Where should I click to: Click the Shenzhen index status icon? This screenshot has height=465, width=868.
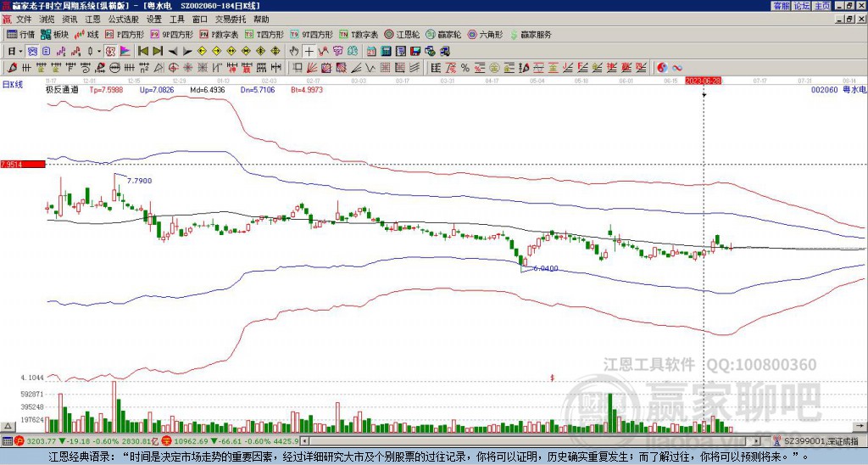[166, 441]
